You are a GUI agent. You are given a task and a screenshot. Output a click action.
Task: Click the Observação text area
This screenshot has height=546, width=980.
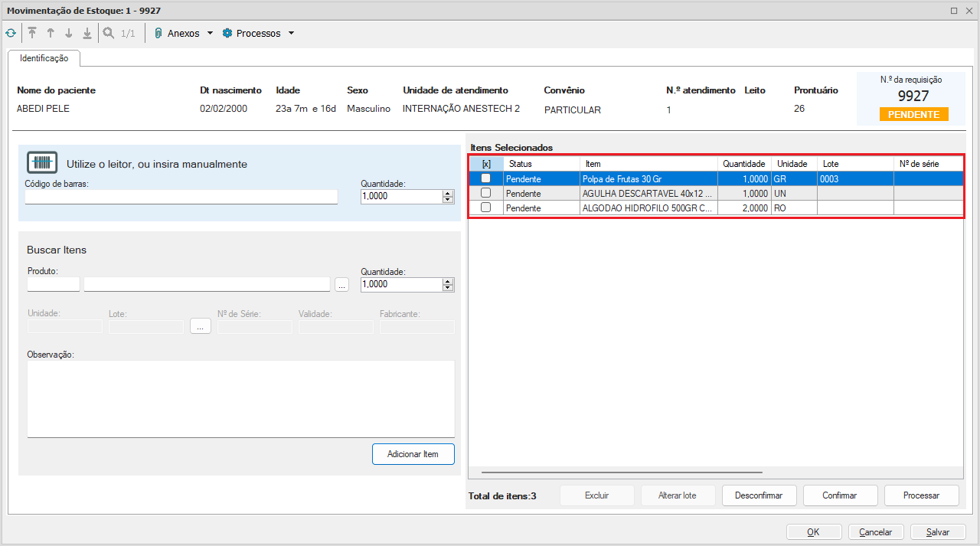coord(241,399)
